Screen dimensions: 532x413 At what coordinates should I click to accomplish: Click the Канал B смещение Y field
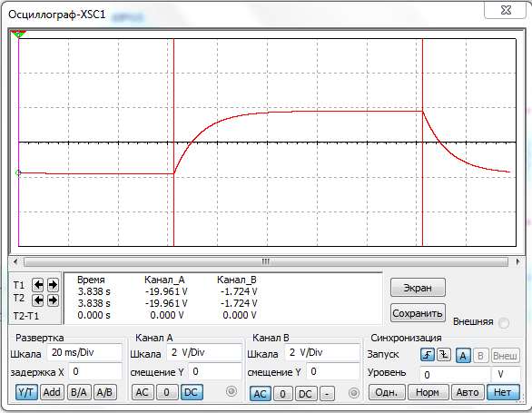coord(333,371)
